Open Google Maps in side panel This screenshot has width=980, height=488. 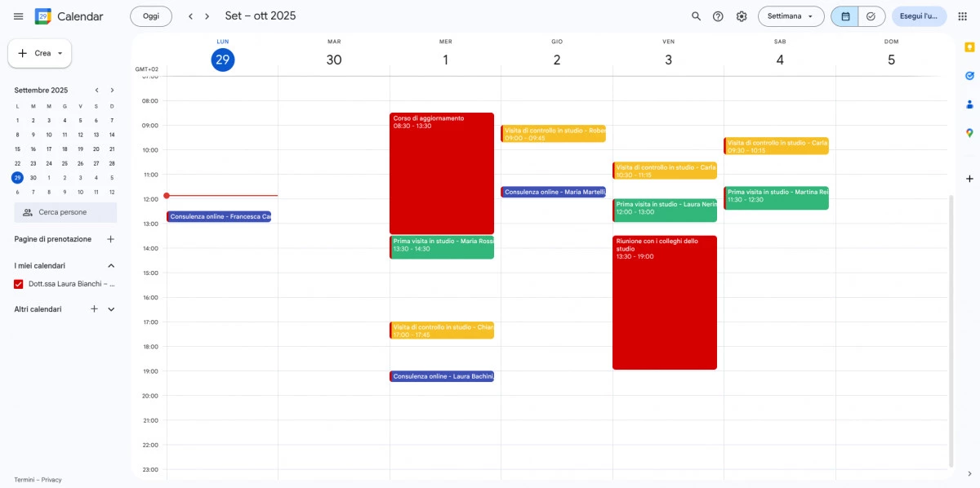point(969,133)
